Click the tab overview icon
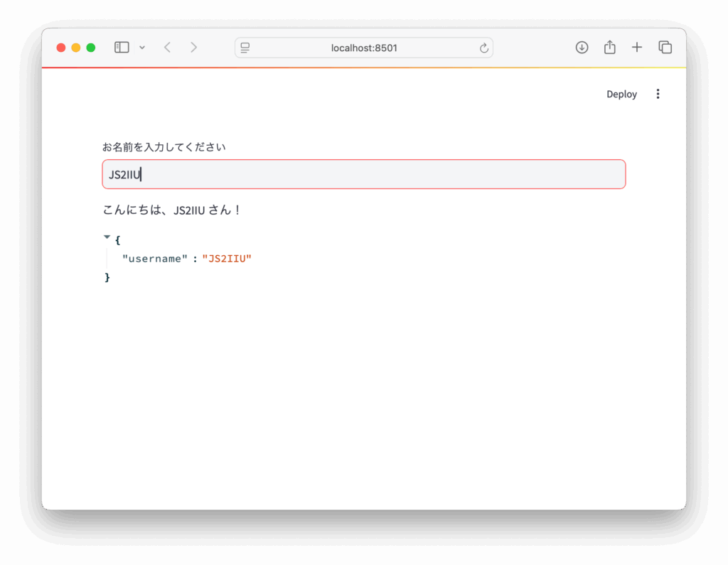 665,47
